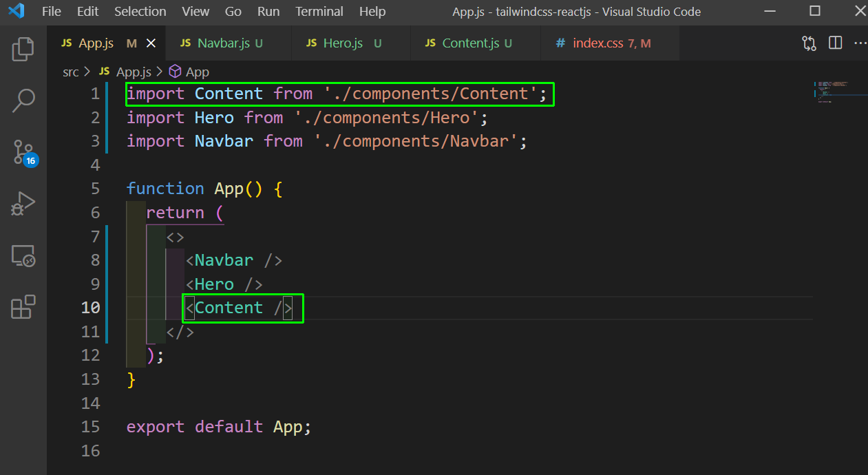868x475 pixels.
Task: Click the opening fragment tag on line 7
Action: pyautogui.click(x=176, y=237)
